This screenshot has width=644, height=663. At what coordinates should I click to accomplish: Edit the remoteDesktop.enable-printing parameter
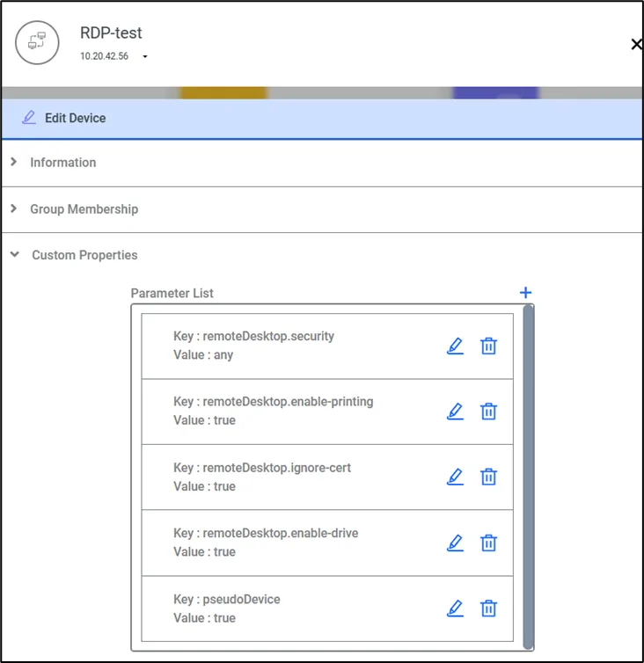[x=455, y=412]
